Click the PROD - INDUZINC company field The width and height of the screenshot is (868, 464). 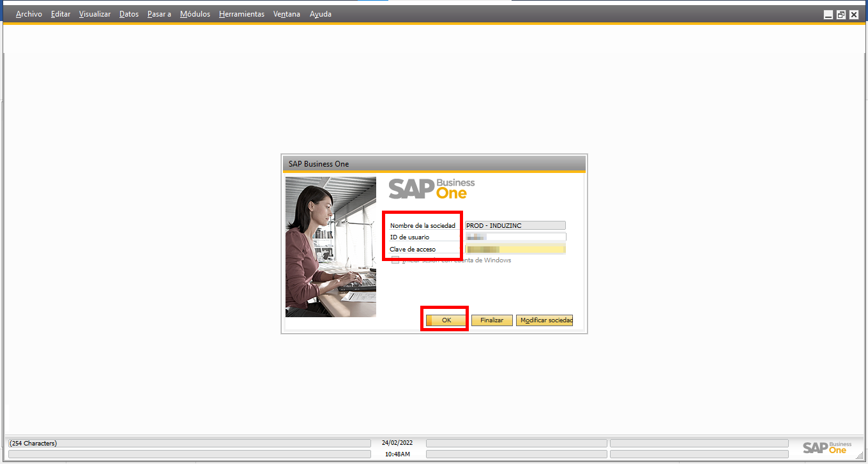pos(515,225)
